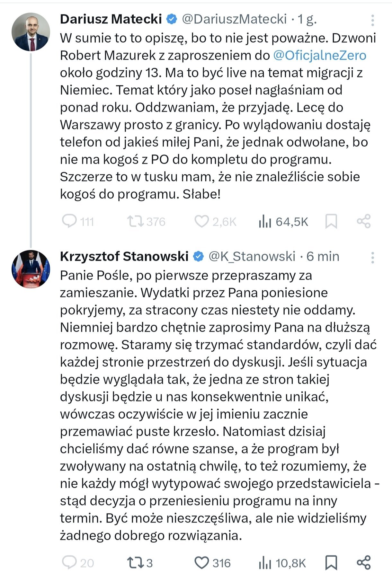The width and height of the screenshot is (392, 581).
Task: Like Krzysztof Stanowski's tweet
Action: [x=202, y=563]
